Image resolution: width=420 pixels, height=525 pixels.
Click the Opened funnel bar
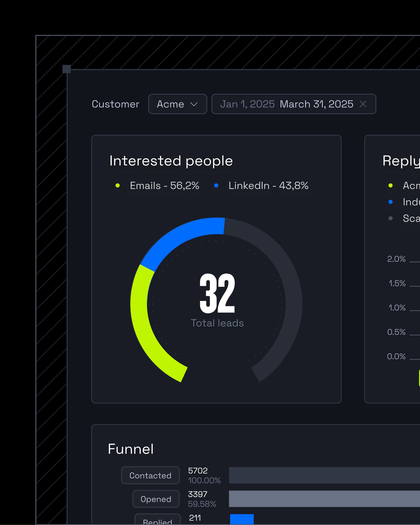tap(324, 499)
